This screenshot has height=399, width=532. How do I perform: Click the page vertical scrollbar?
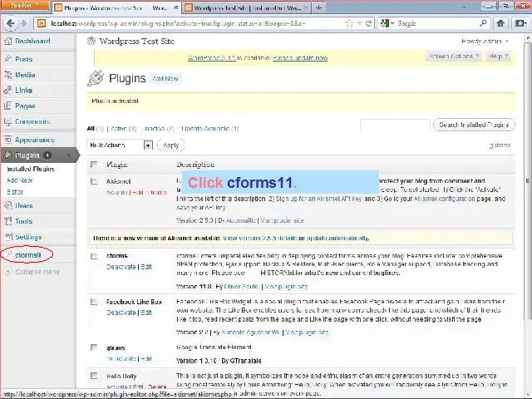pos(528,180)
